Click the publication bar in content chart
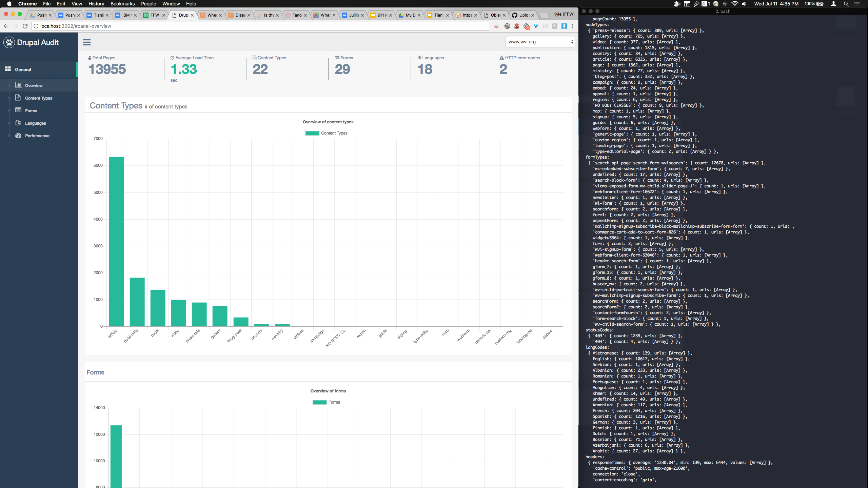Screen dimensions: 868x488 tap(137, 302)
